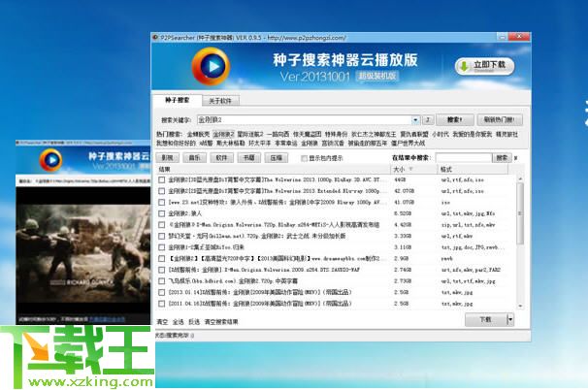This screenshot has height=390, width=588.
Task: Check the 金刚狼2:狼人 result checkbox
Action: 162,212
